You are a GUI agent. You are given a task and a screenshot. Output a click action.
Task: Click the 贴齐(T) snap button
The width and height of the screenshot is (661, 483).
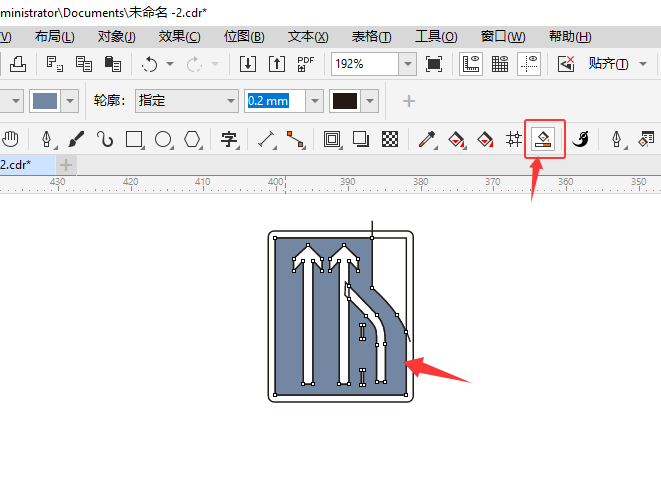(x=608, y=64)
